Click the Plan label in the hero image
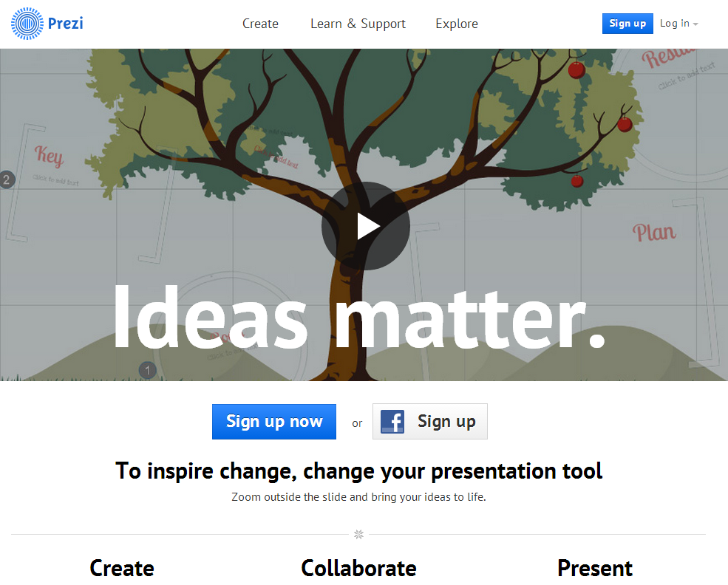 click(654, 233)
